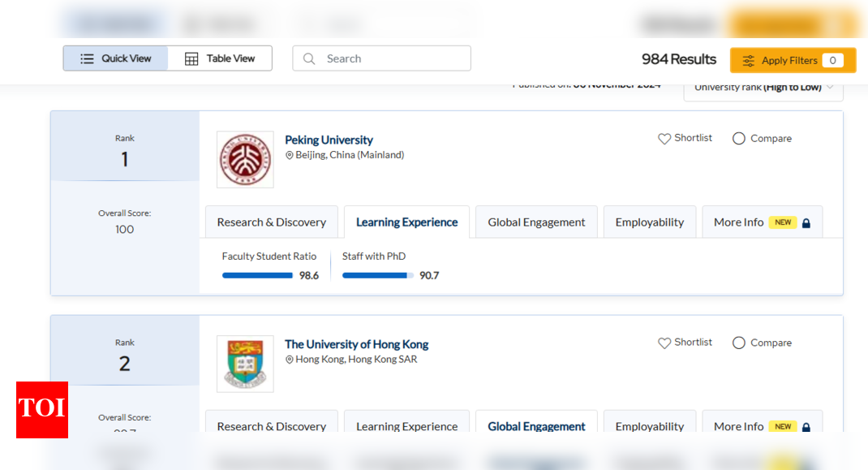Open Hong Kong's Learning Experience tab
Screen dimensions: 868x470
[x=407, y=421]
